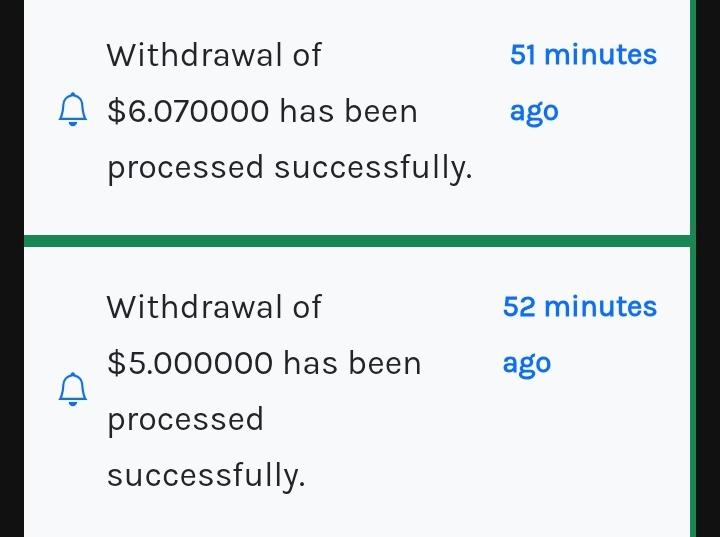This screenshot has width=720, height=537.
Task: Click "processed successfully." in the first notification
Action: 289,168
